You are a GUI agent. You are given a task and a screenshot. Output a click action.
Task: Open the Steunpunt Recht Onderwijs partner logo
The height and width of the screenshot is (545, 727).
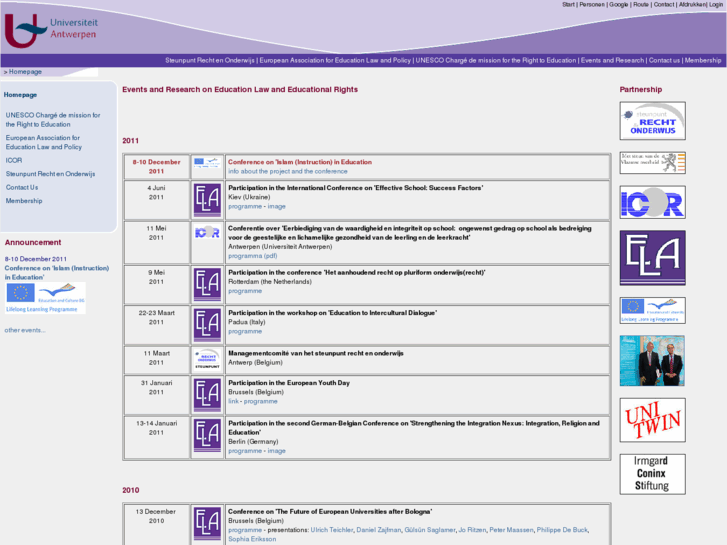coord(652,121)
